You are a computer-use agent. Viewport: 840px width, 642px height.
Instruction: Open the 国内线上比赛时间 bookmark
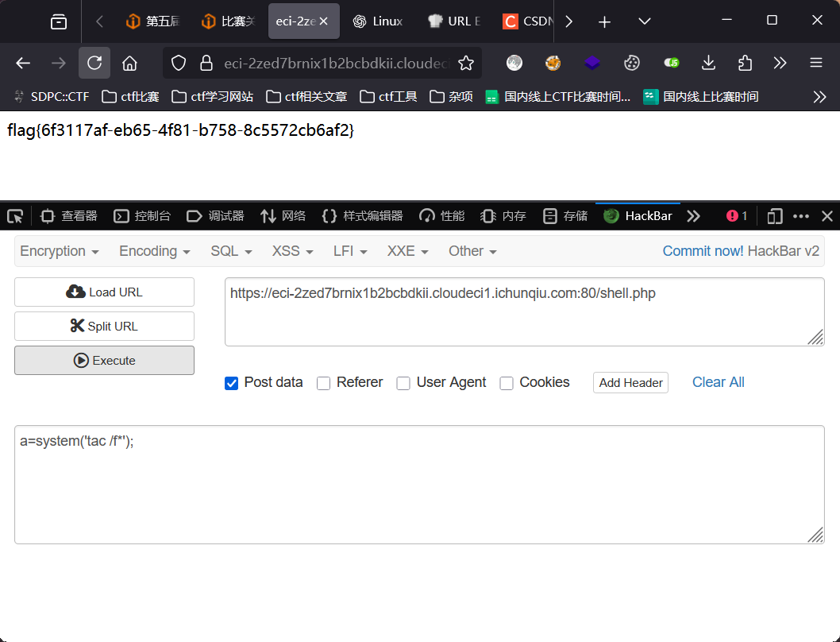pyautogui.click(x=701, y=97)
